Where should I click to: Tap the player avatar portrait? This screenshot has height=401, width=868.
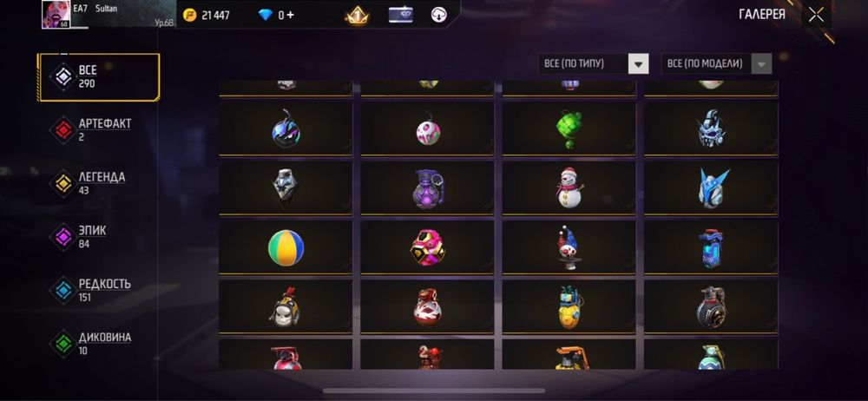56,15
